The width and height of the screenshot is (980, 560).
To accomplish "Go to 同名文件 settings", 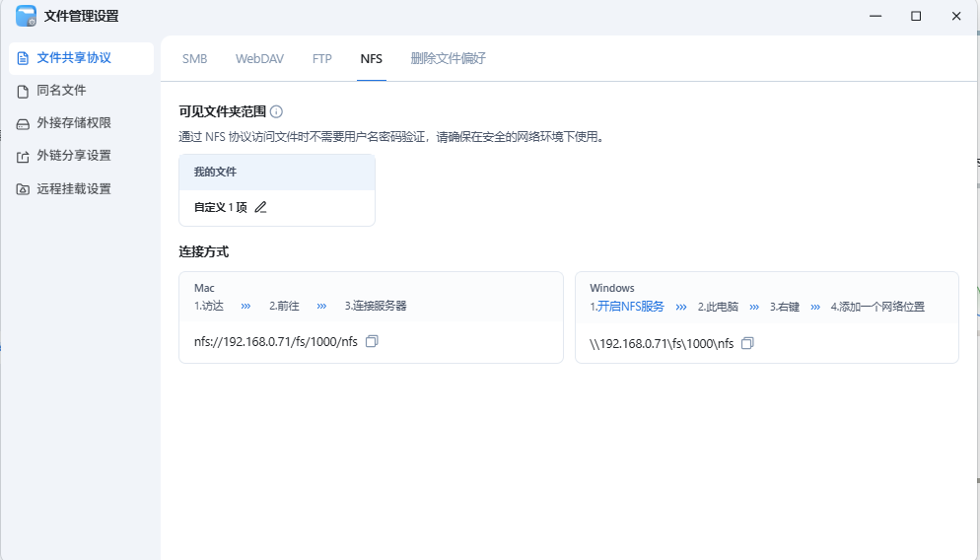I will (x=81, y=92).
